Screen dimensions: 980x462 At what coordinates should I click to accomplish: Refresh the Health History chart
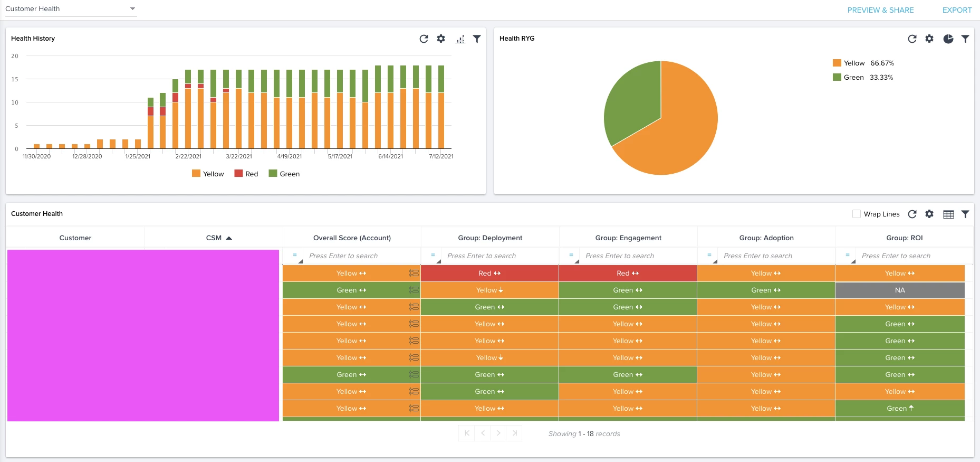click(x=424, y=39)
